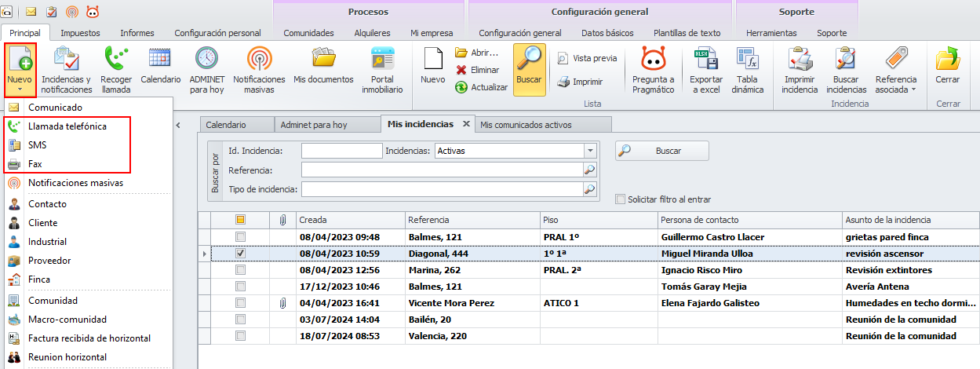Open the Tabla dinámica tool
Viewport: 980px width, 369px height.
coord(747,60)
